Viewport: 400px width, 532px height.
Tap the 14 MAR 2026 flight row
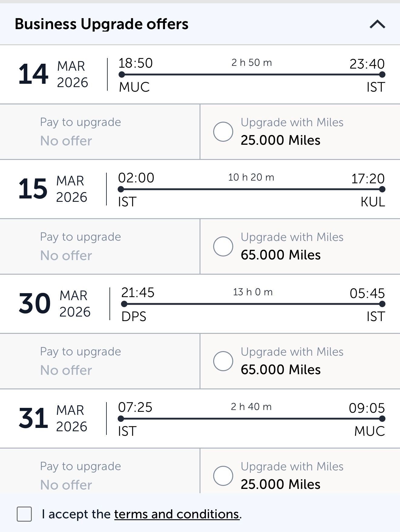tap(200, 74)
